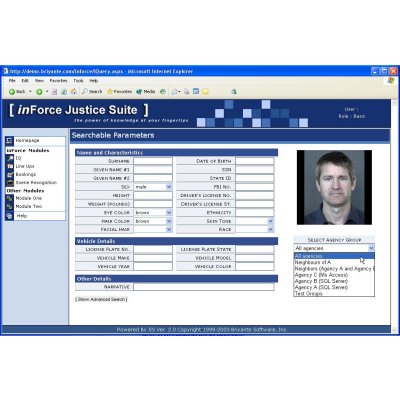400x400 pixels.
Task: Open the Favorites star toolbar button
Action: coord(119,91)
